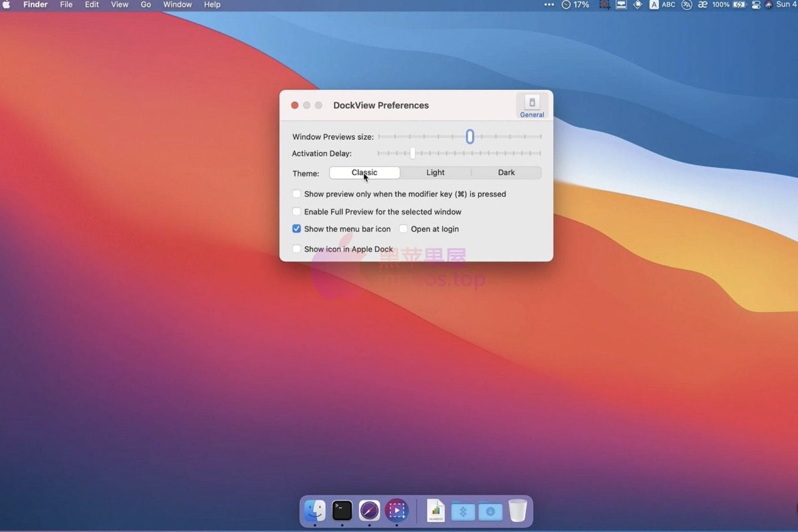Open the ABC input source menu

tap(662, 5)
